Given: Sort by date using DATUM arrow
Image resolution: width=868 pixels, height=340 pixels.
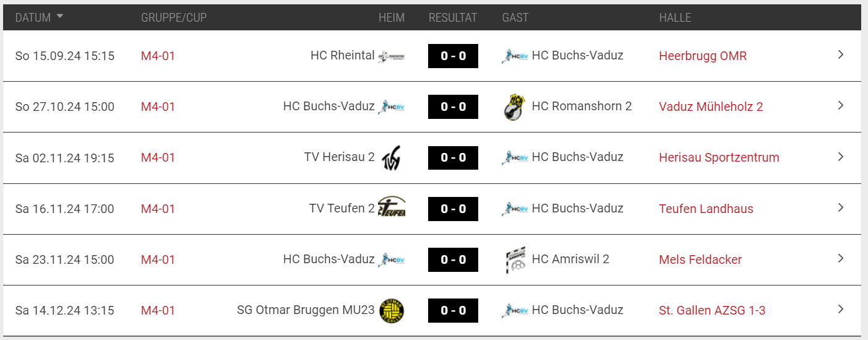Looking at the screenshot, I should pyautogui.click(x=60, y=17).
